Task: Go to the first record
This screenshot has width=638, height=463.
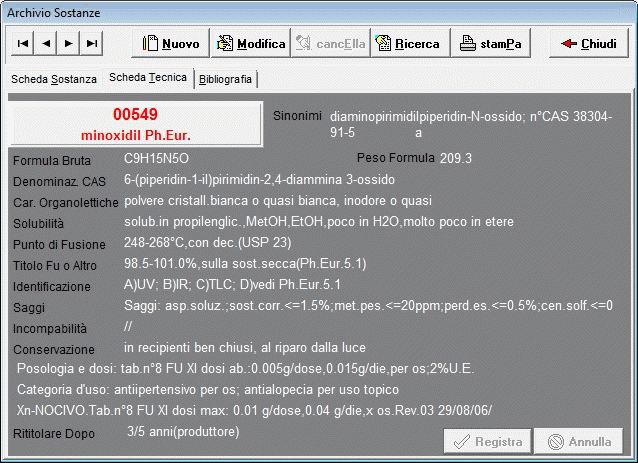Action: (x=23, y=43)
